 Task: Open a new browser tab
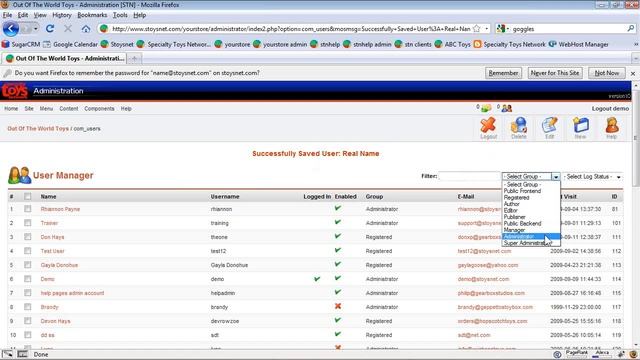pyautogui.click(x=134, y=58)
